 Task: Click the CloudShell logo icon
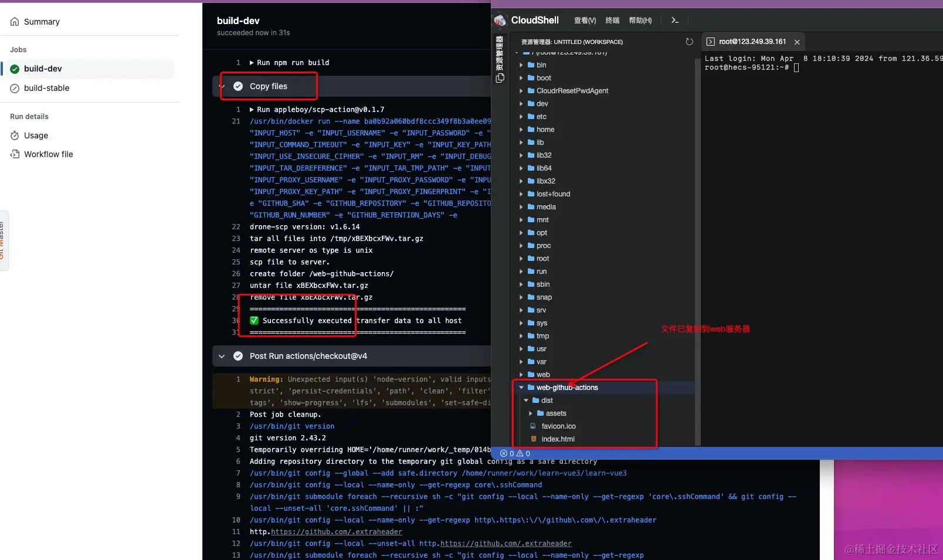tap(500, 21)
